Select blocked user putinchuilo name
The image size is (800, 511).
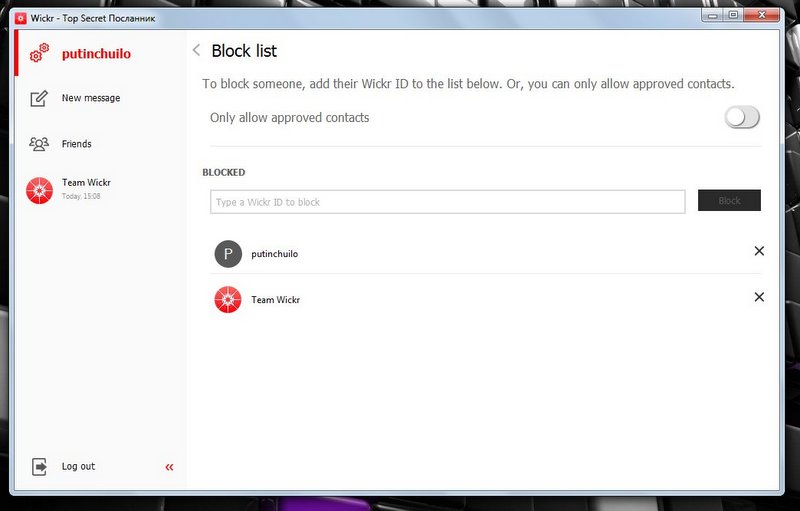pos(274,254)
